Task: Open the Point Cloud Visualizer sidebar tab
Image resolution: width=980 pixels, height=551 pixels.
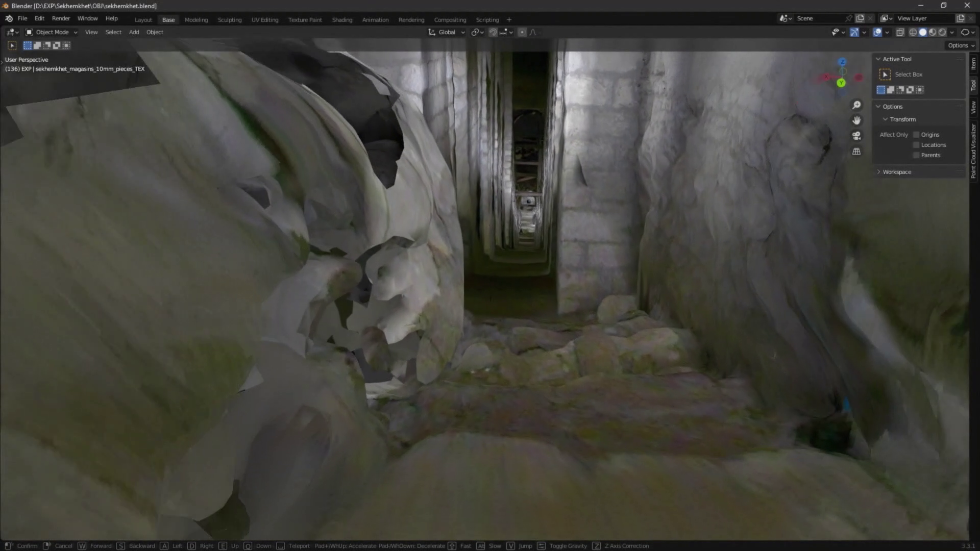Action: [973, 151]
